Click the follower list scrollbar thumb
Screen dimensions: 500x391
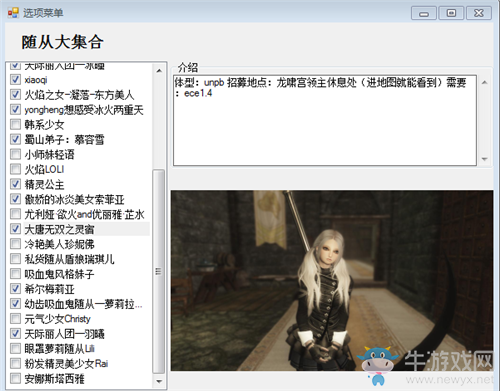click(x=159, y=272)
